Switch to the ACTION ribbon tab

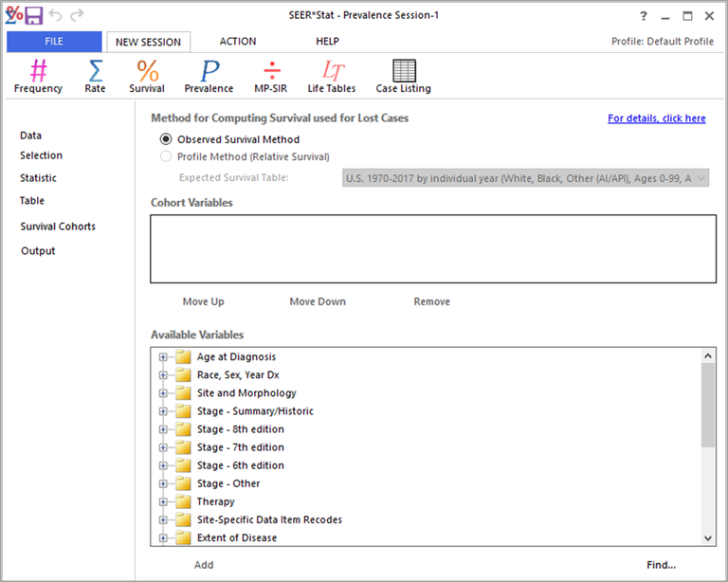pos(238,42)
